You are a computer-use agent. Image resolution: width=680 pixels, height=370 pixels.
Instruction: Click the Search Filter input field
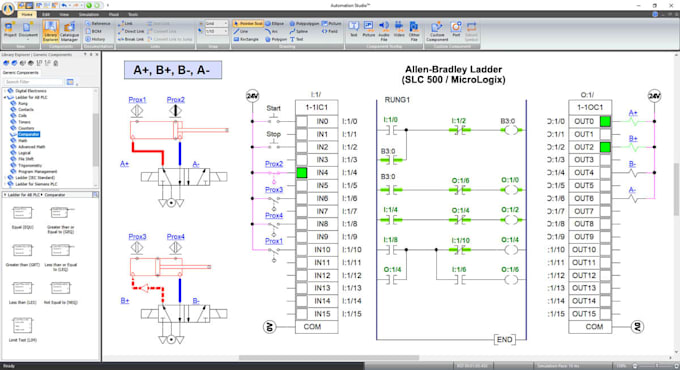tap(34, 82)
